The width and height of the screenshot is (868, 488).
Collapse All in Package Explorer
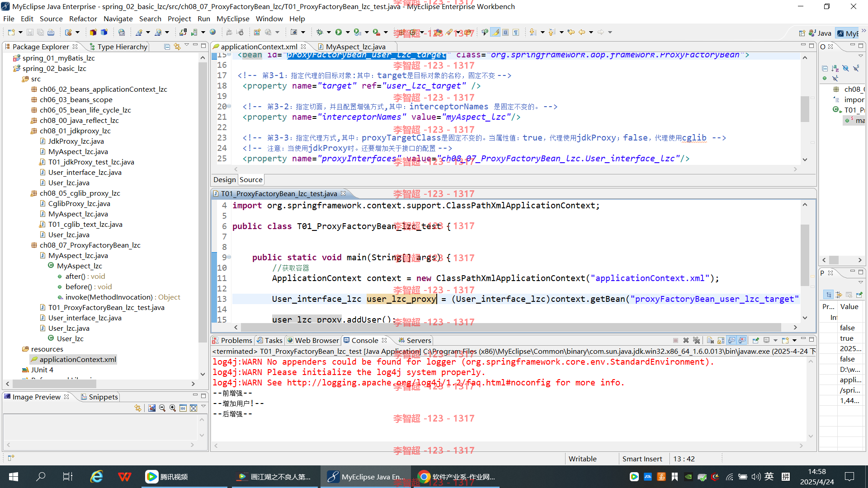[167, 47]
